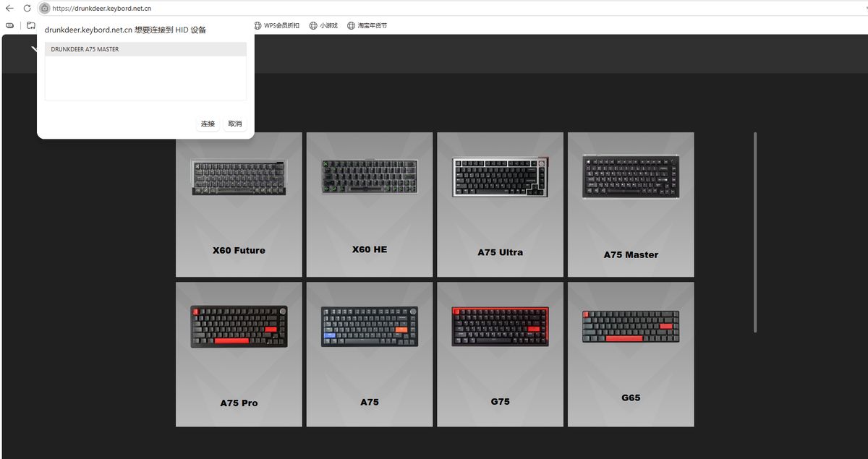Click the G75 label

click(500, 401)
